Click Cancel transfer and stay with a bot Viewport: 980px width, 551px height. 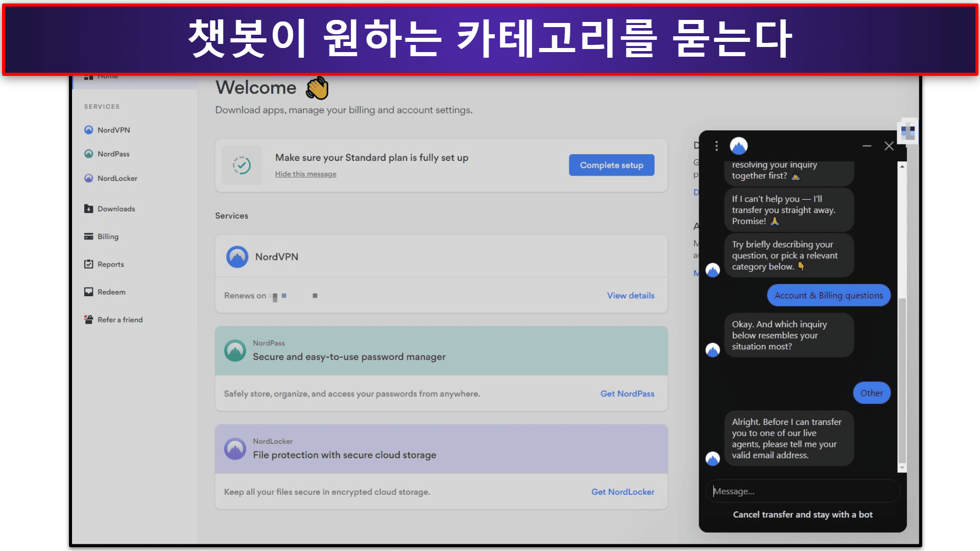803,515
